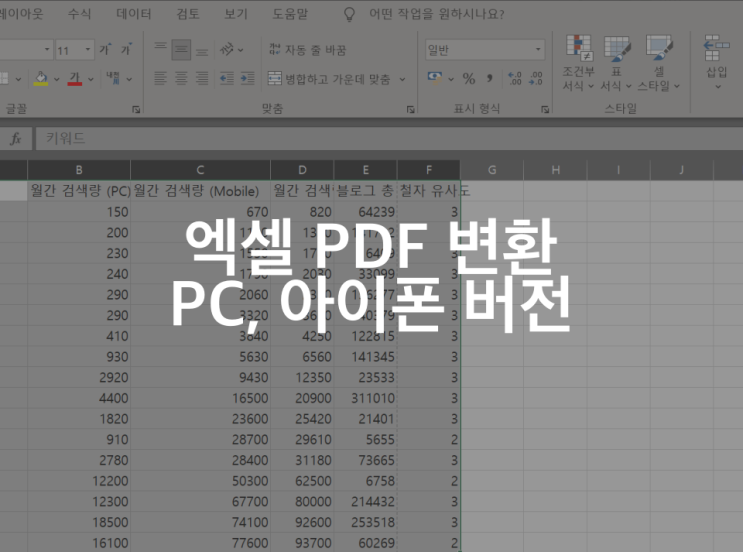Select column D header

pyautogui.click(x=302, y=170)
